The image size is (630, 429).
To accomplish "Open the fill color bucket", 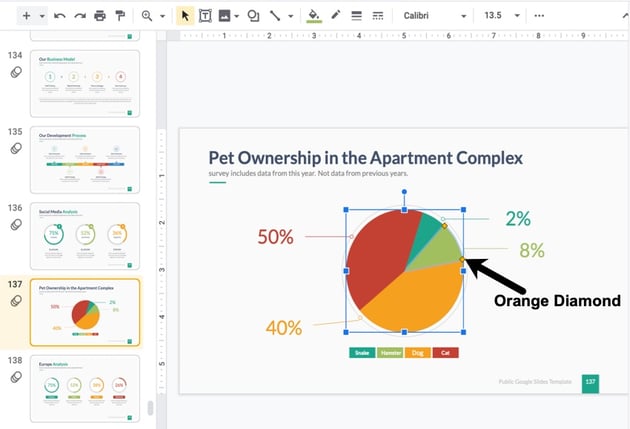I will pyautogui.click(x=314, y=16).
